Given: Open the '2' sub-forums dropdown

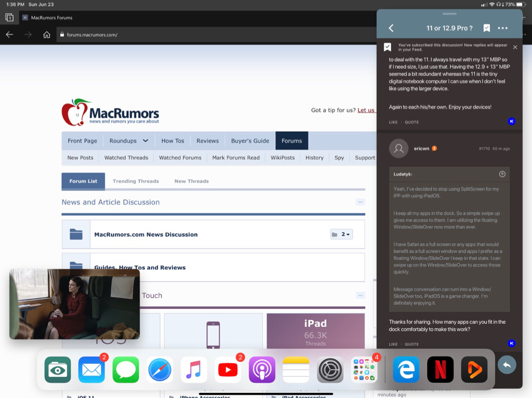Looking at the screenshot, I should point(341,234).
